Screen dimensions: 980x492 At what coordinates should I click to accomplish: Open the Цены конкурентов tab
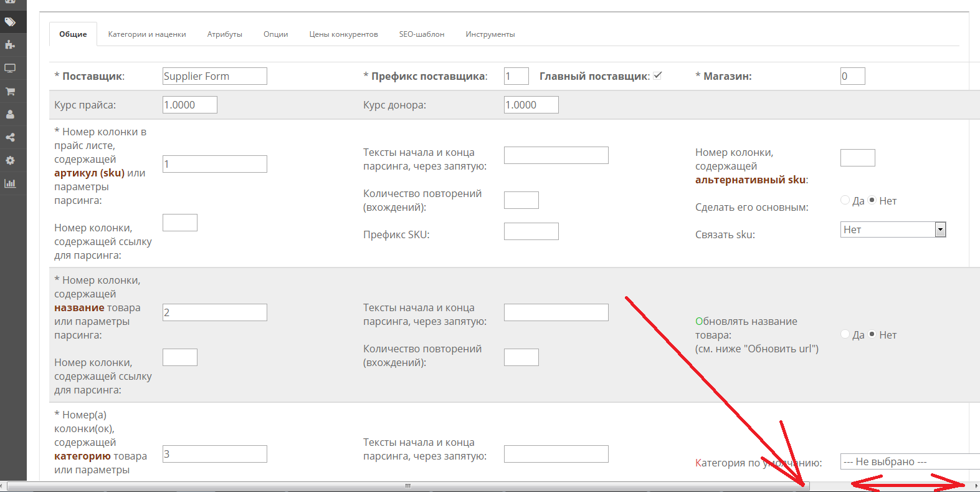pos(343,34)
